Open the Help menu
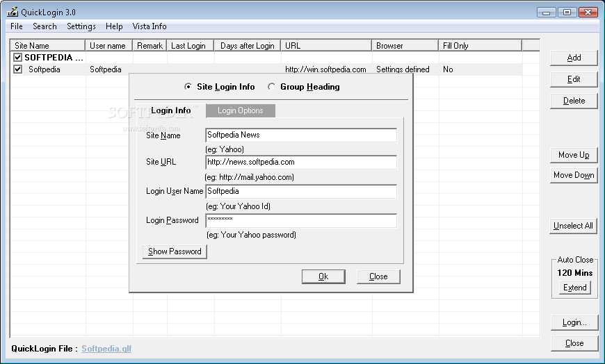The image size is (605, 364). click(x=114, y=26)
